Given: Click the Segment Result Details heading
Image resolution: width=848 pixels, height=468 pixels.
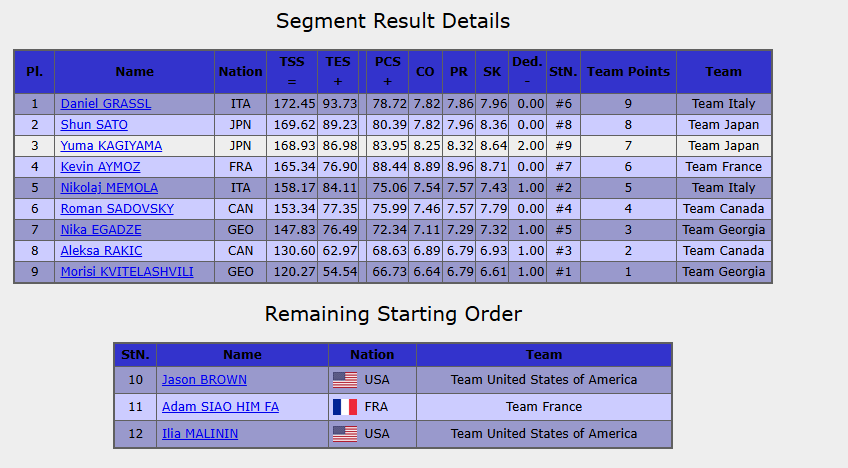Looking at the screenshot, I should pyautogui.click(x=393, y=21).
